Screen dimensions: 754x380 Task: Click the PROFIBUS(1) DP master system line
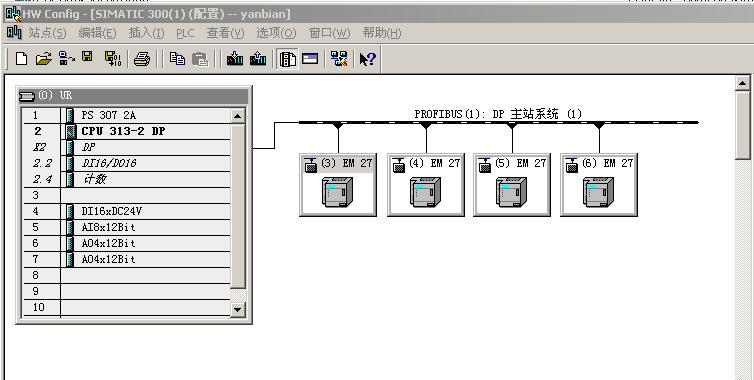(x=498, y=122)
